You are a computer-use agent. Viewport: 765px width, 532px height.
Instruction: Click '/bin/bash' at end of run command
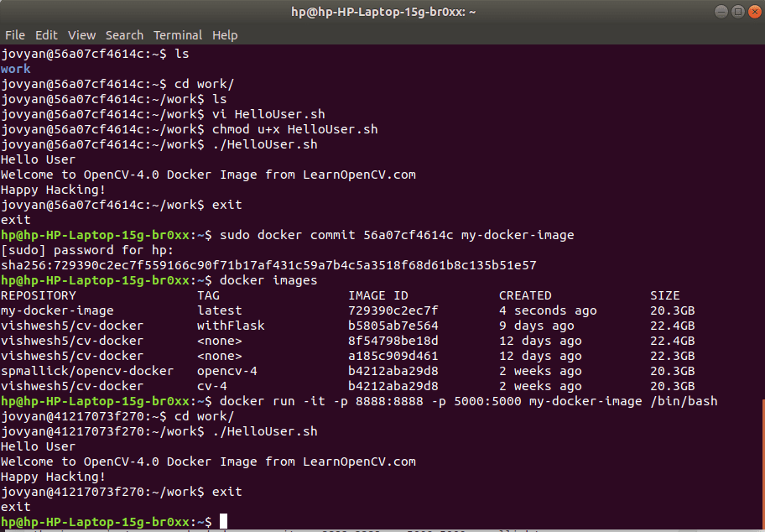pyautogui.click(x=684, y=402)
